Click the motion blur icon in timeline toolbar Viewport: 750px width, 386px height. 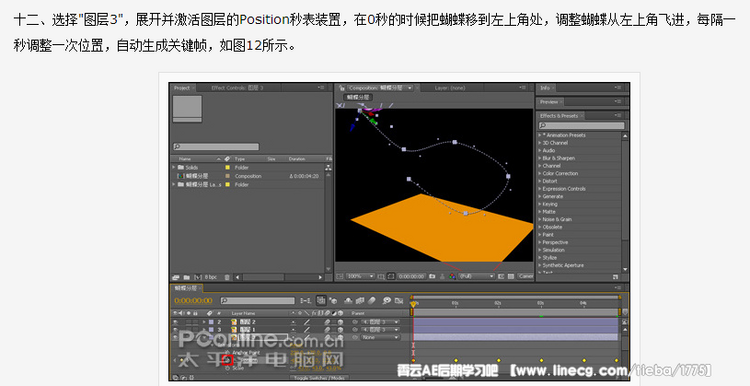click(x=372, y=300)
